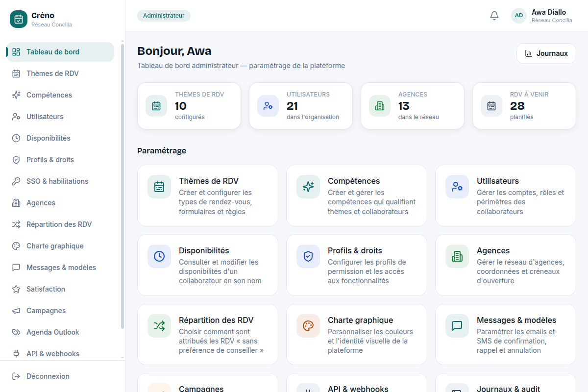This screenshot has width=588, height=392.
Task: Click the Administrateur role badge
Action: click(164, 16)
